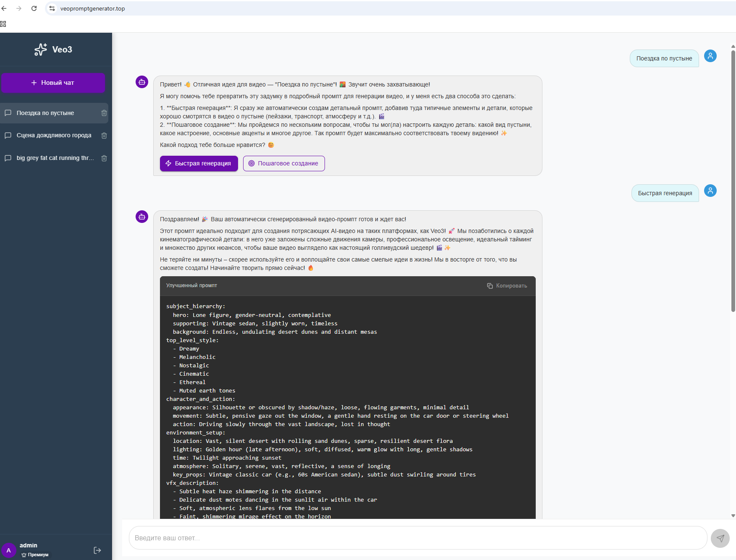Screen dimensions: 736x560
Task: Click the Быстрая генерация user message bubble
Action: pos(665,193)
